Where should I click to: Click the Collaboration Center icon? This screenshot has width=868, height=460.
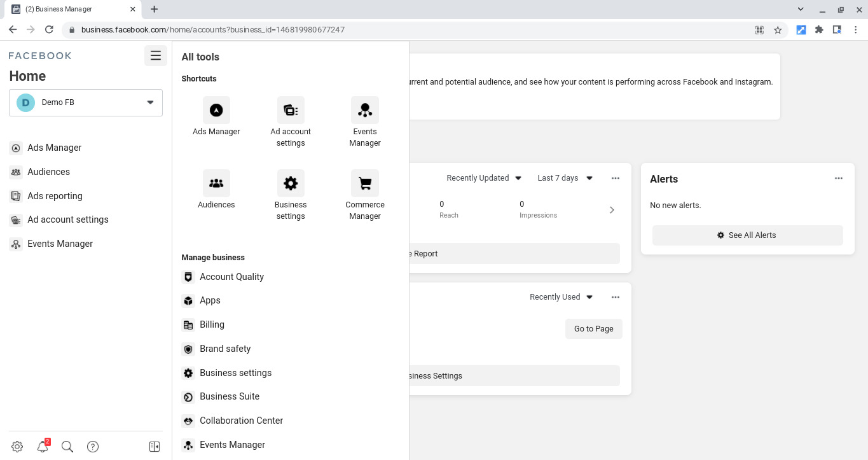coord(188,421)
